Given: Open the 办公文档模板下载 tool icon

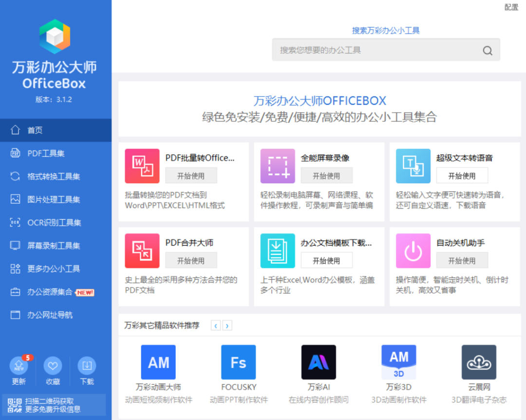Looking at the screenshot, I should 278,251.
